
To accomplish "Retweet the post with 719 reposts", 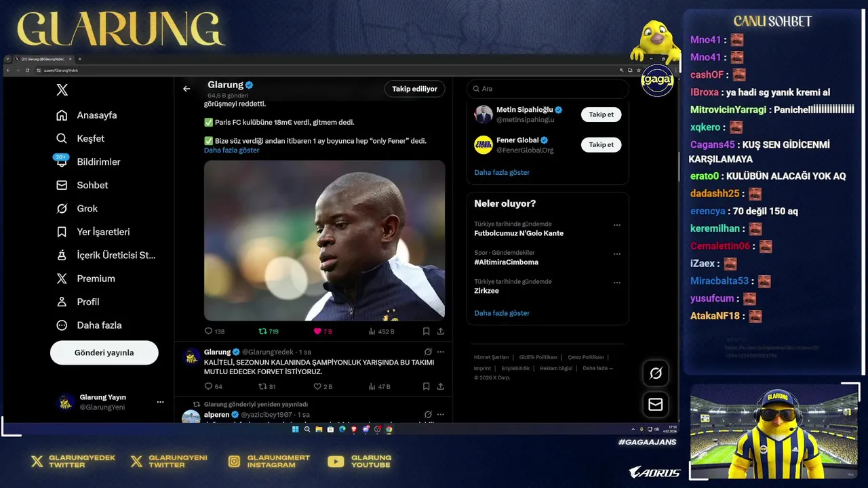I will tap(269, 331).
